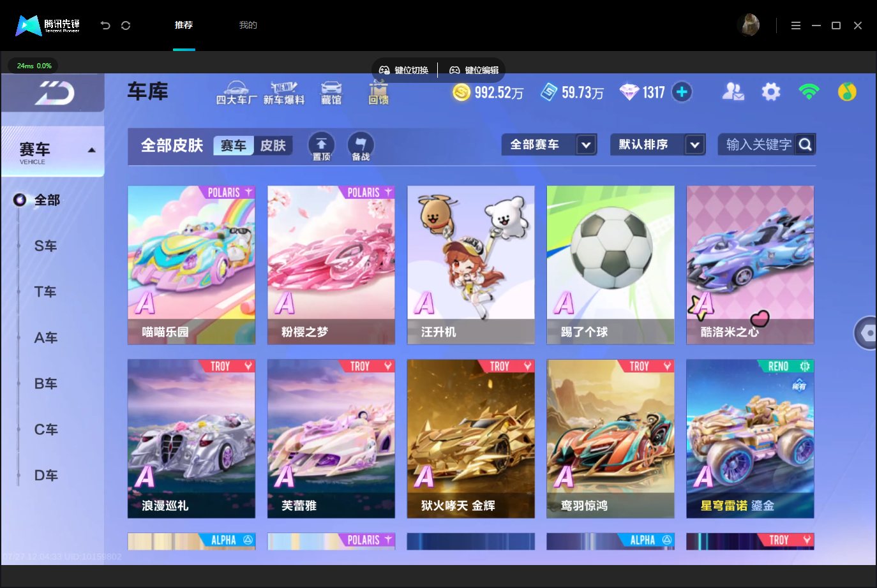Screen dimensions: 877x588
Task: Select the A车 category
Action: (x=46, y=338)
